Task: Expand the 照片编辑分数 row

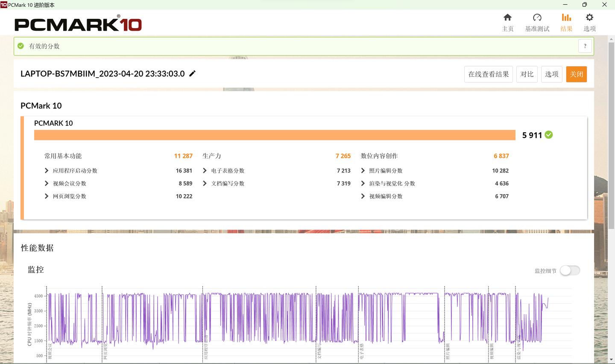Action: [363, 171]
